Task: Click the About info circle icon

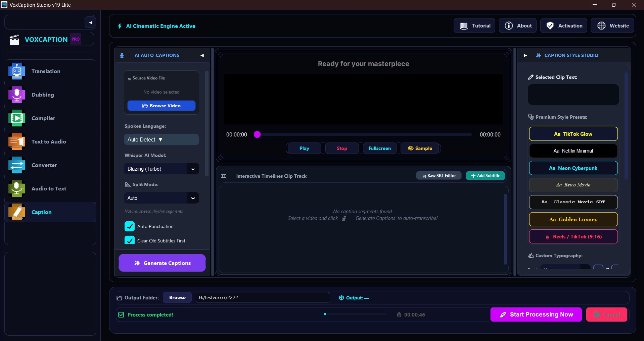Action: 509,26
